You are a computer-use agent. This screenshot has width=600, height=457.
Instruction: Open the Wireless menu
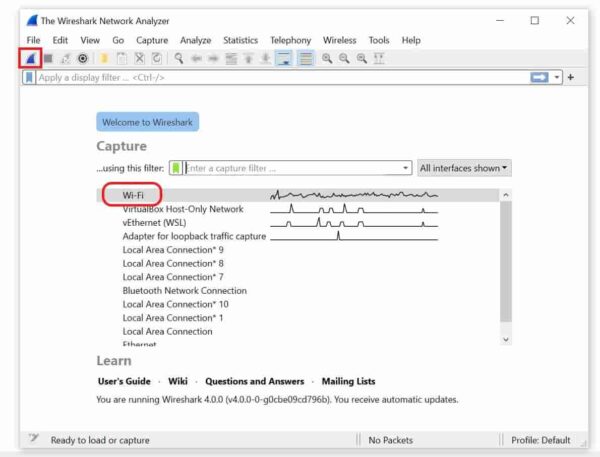tap(339, 40)
